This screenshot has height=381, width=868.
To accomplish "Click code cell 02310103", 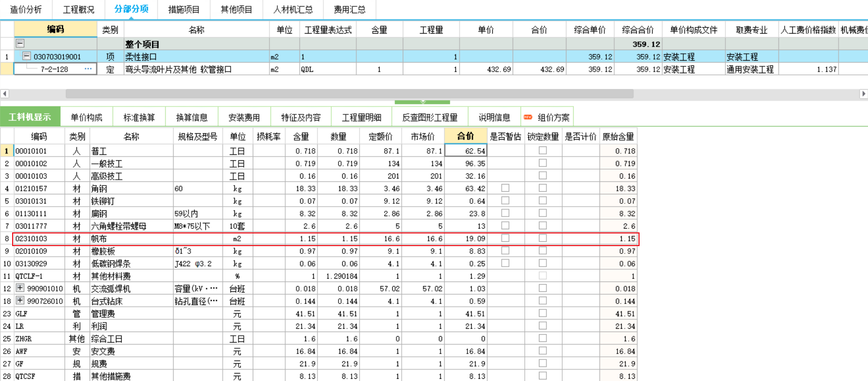I will 39,239.
